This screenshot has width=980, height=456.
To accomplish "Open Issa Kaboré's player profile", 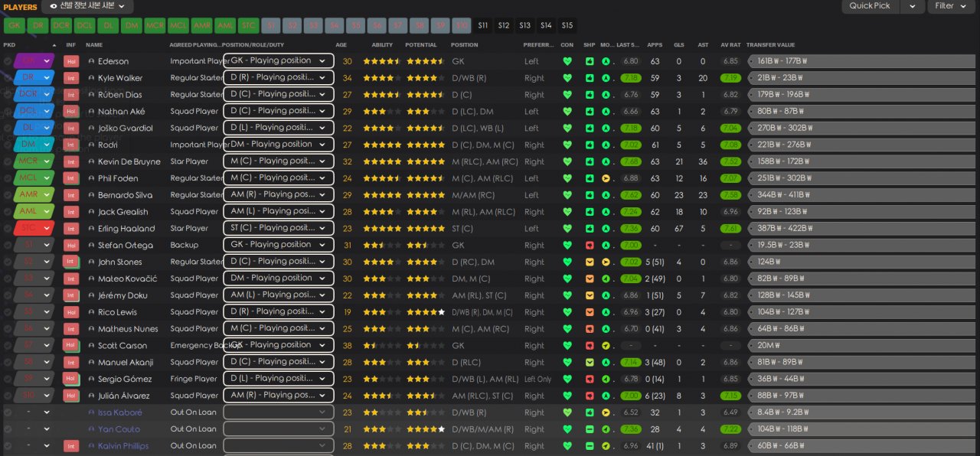I will [x=120, y=412].
